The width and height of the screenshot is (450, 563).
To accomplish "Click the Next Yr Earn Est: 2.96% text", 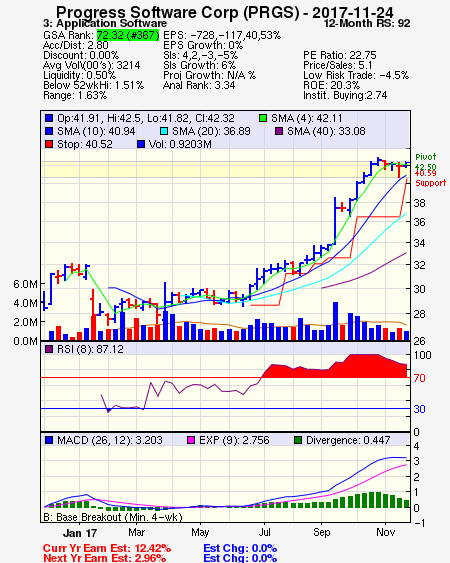I will point(105,558).
